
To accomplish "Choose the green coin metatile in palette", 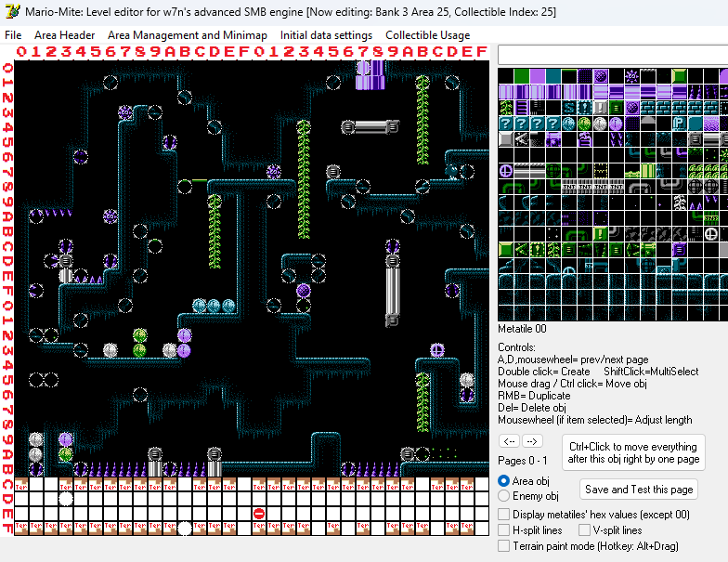I will (x=585, y=123).
